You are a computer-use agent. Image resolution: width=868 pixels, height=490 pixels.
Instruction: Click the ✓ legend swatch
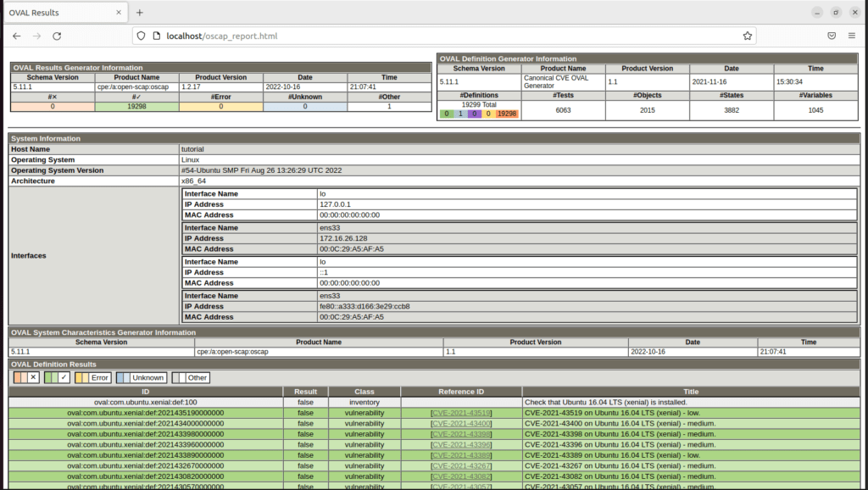click(57, 377)
